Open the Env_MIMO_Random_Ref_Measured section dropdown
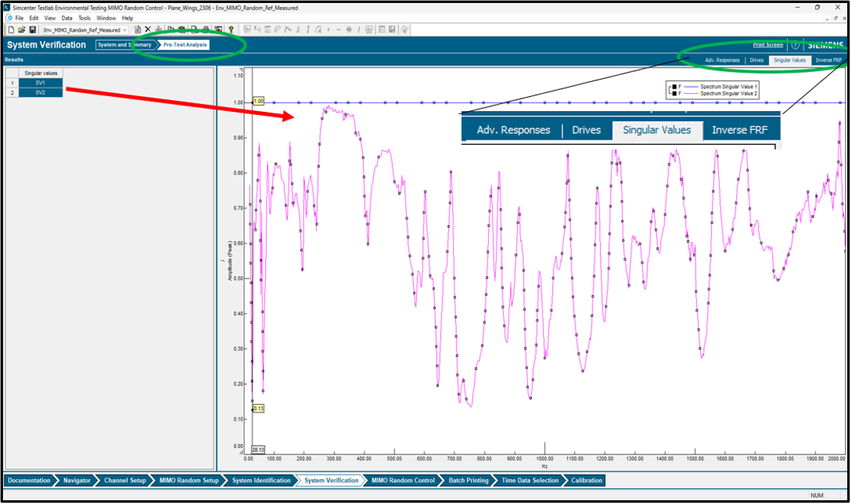 [125, 30]
